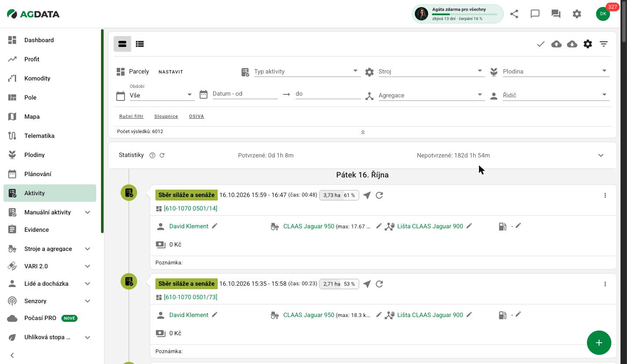Click the confirm checkmark icon in toolbar
627x364 pixels.
(x=541, y=44)
